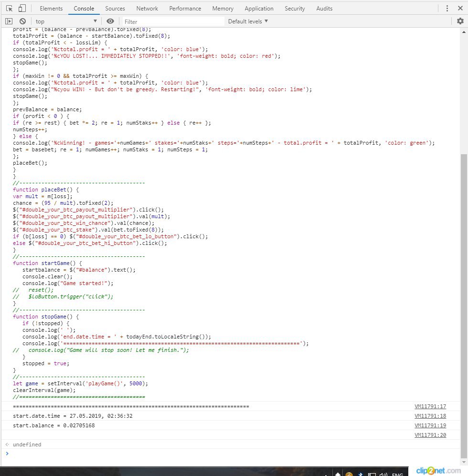This screenshot has width=468, height=476.
Task: Click the 'chance = (95 / mult).toFixed(2);' line
Action: (63, 203)
